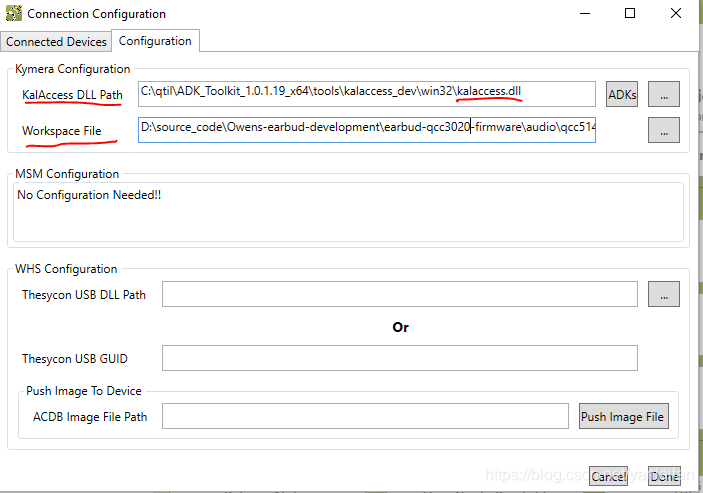
Task: Click the ACDB Image File Path field
Action: [365, 416]
